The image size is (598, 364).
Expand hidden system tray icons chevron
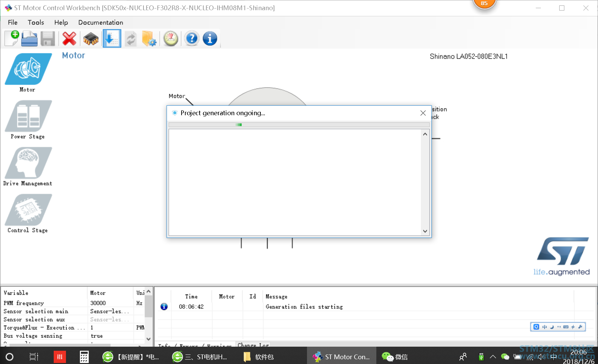click(x=493, y=357)
